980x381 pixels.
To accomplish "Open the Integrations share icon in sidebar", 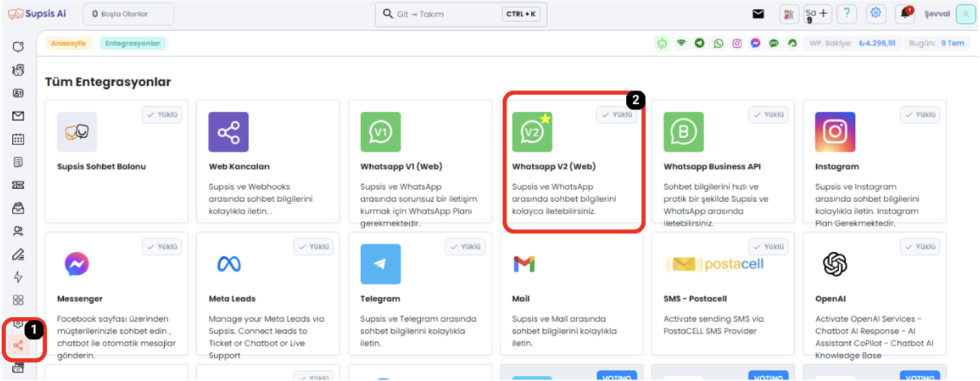I will pos(18,346).
